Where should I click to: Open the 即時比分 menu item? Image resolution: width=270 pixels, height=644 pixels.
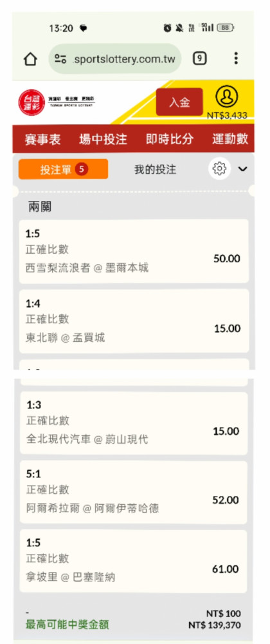pos(170,139)
